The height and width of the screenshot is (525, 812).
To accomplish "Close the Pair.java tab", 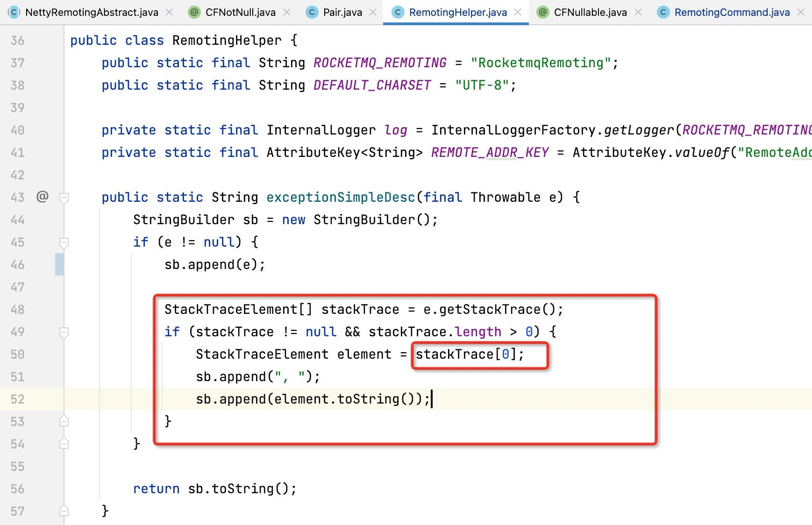I will coord(373,13).
